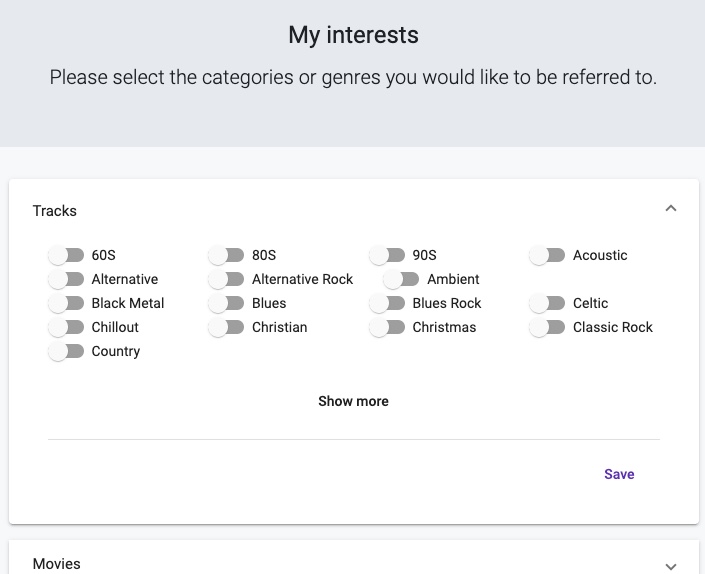Enable the Ambient genre toggle
Screen dimensions: 705x574
click(x=402, y=279)
